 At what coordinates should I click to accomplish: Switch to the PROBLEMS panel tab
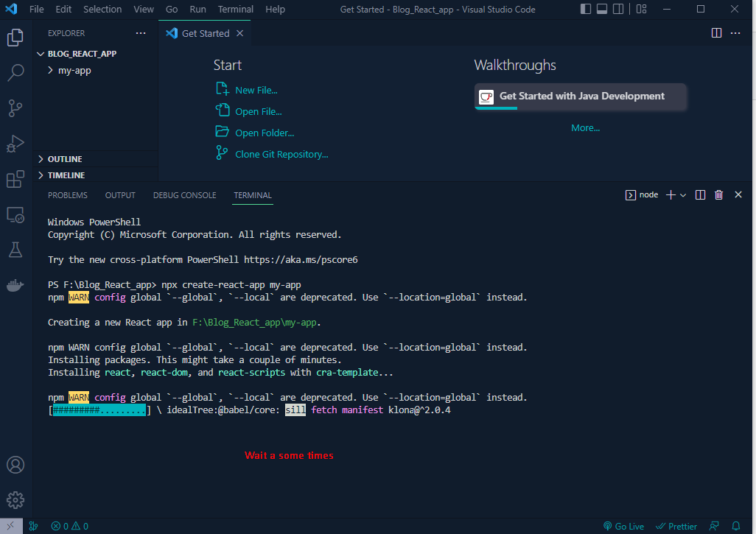coord(68,195)
